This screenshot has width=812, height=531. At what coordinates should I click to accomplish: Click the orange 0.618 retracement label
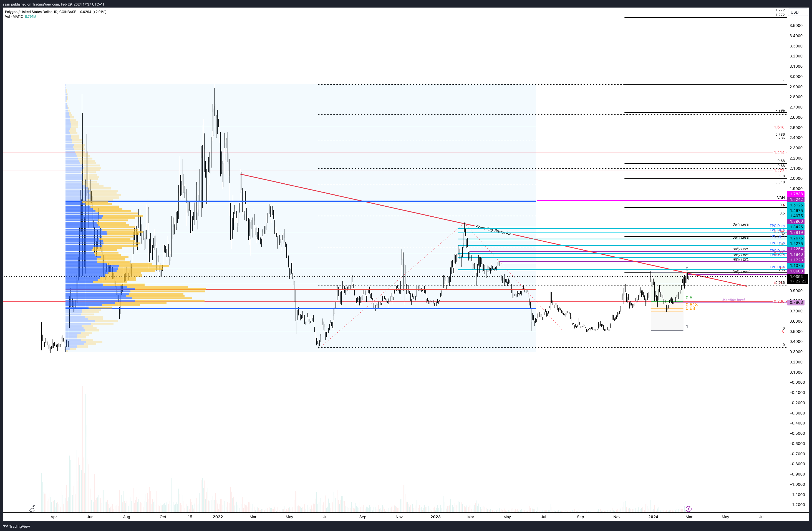[692, 305]
